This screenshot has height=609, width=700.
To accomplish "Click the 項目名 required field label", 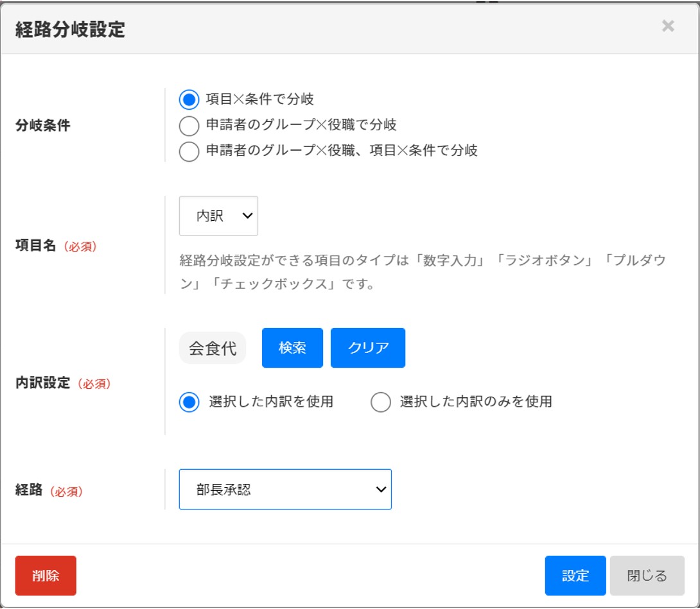I will tap(37, 246).
